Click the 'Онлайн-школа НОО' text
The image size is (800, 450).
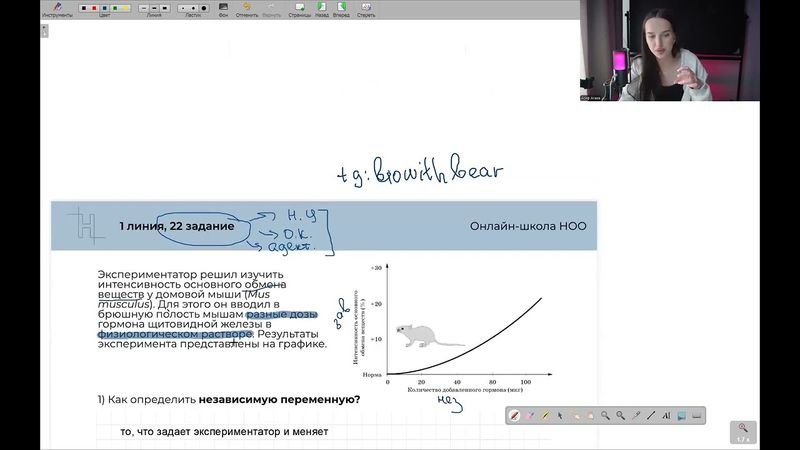528,226
